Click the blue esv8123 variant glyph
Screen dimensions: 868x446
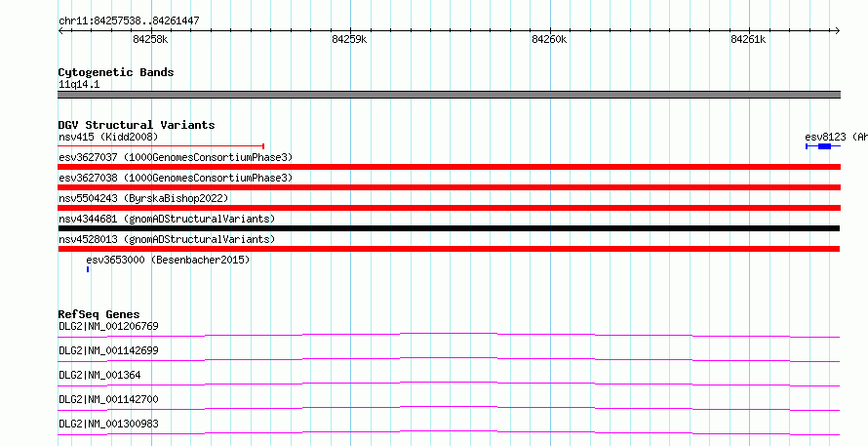click(x=823, y=146)
